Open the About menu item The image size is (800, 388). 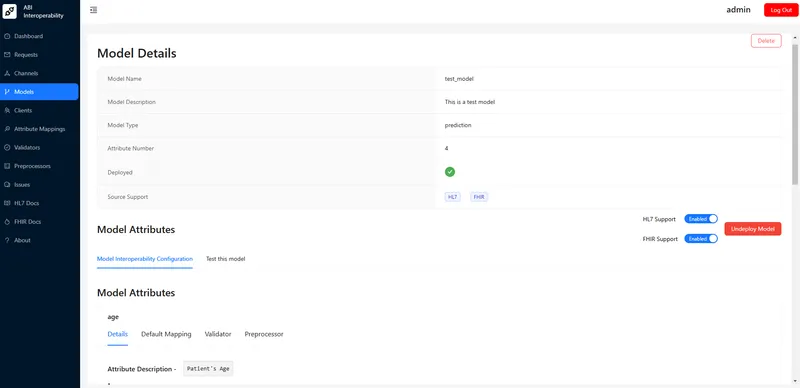tap(39, 240)
